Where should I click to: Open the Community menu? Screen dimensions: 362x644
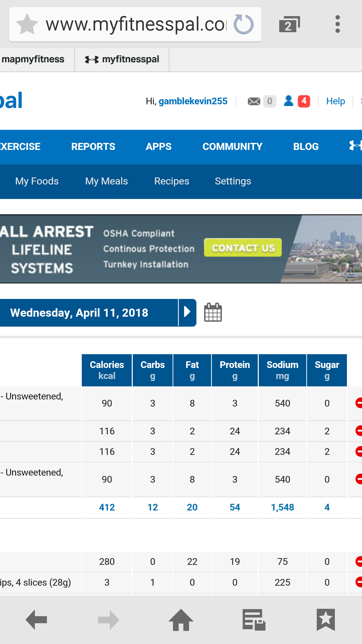click(232, 147)
